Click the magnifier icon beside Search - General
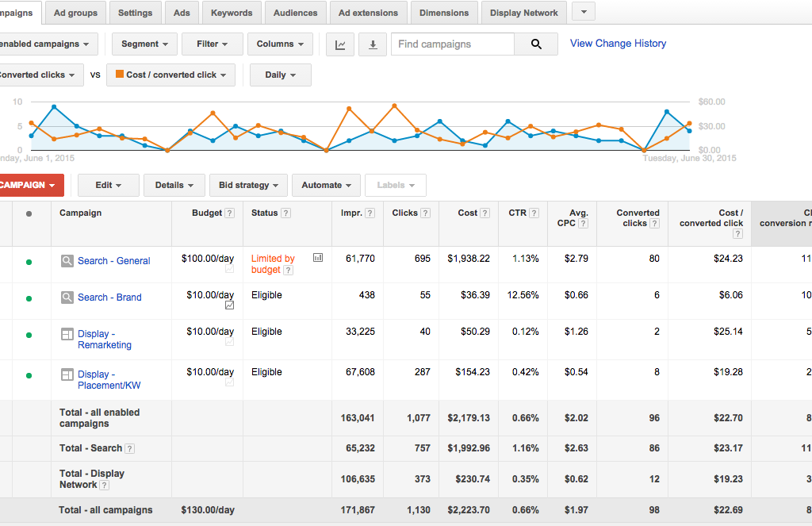Screen dimensions: 812x526 pyautogui.click(x=67, y=260)
